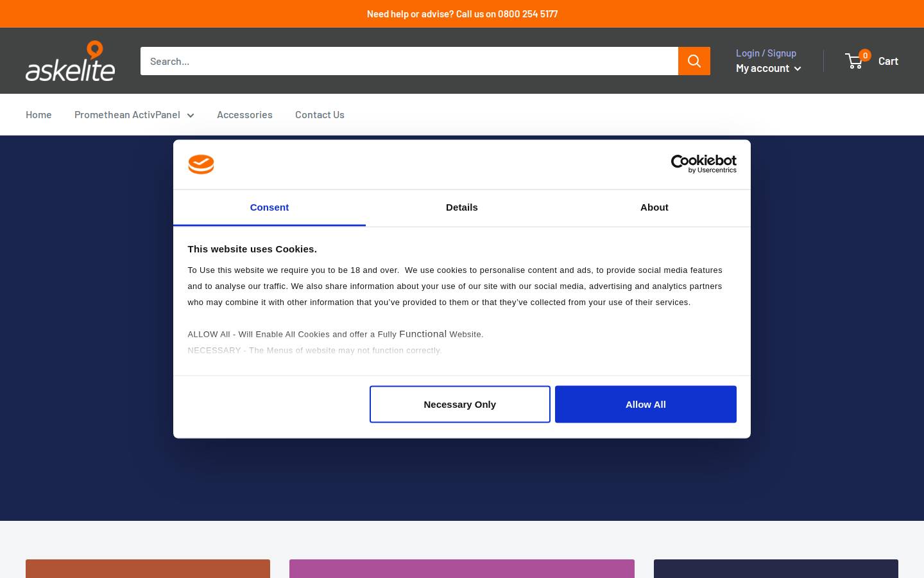Image resolution: width=924 pixels, height=578 pixels.
Task: Open the shopping cart icon
Action: click(x=855, y=61)
